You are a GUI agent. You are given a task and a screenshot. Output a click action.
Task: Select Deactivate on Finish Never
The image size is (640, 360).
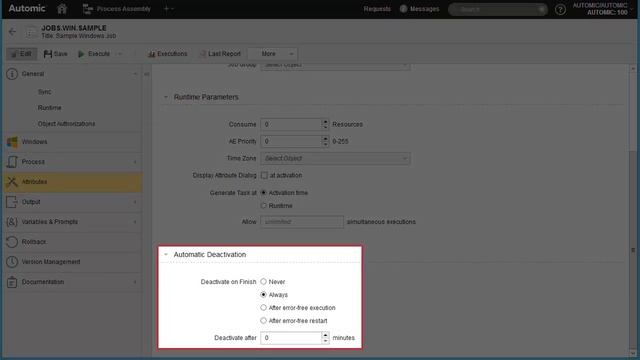click(263, 282)
